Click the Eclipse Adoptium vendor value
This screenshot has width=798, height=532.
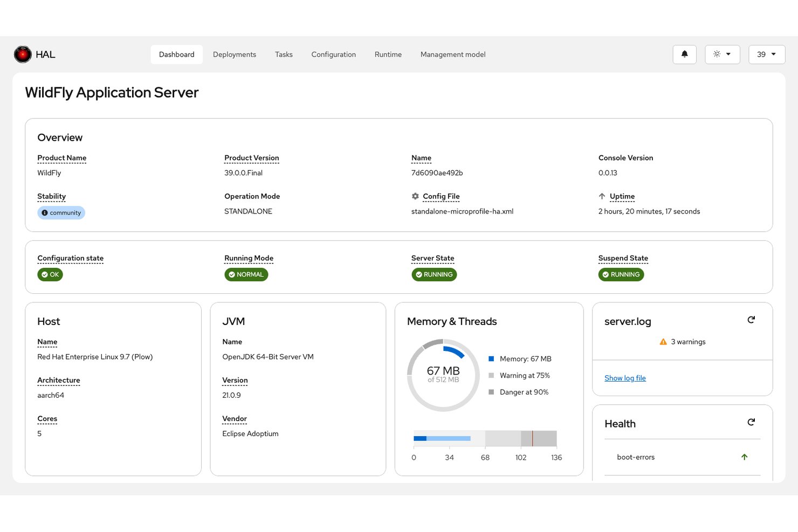[250, 434]
